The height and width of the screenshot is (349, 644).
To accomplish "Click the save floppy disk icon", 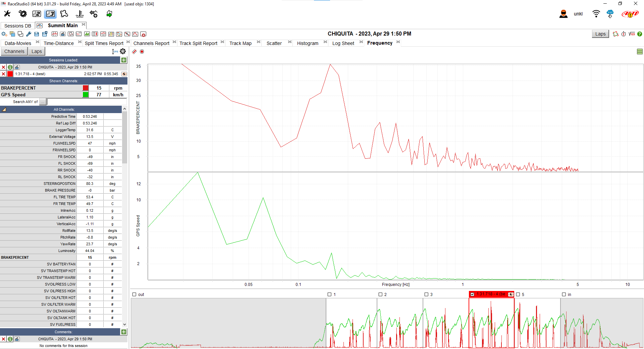I will point(37,34).
